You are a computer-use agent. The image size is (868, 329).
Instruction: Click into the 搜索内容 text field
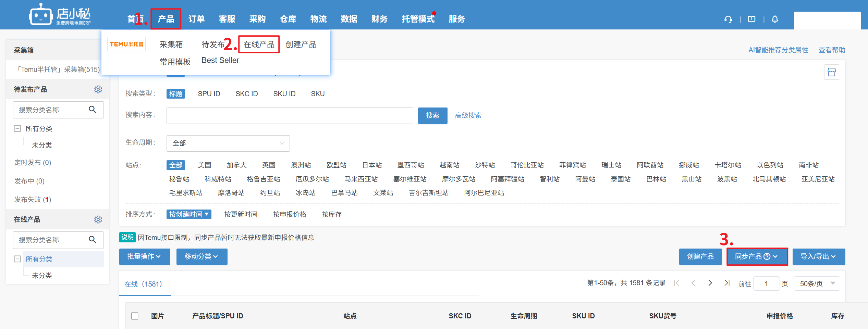290,116
